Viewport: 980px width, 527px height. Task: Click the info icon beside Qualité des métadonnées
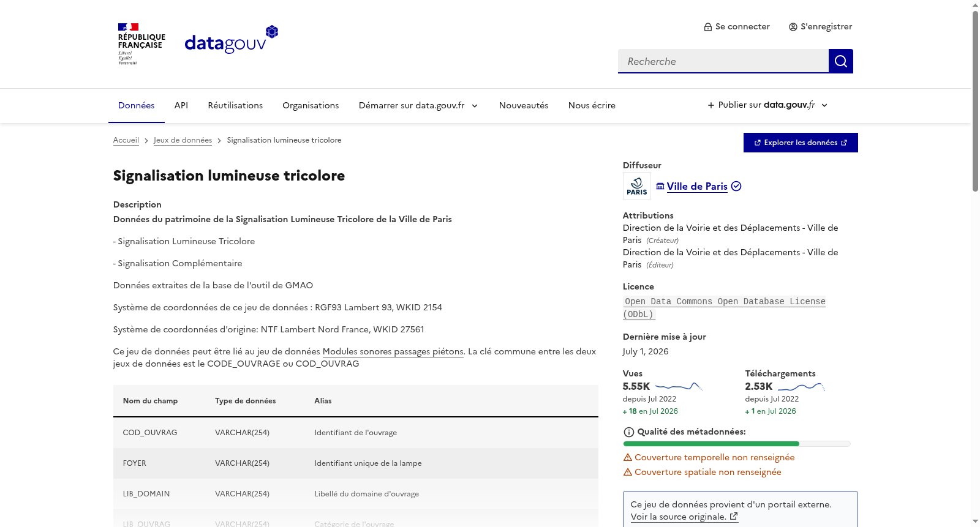628,432
